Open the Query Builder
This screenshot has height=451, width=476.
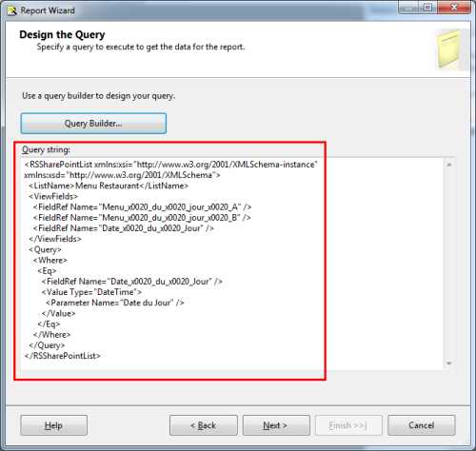[93, 124]
